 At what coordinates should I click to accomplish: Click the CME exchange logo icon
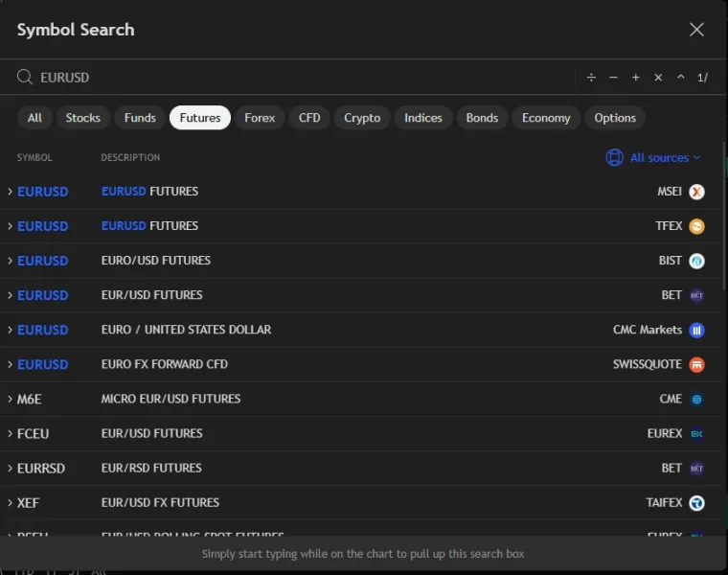[x=696, y=399]
